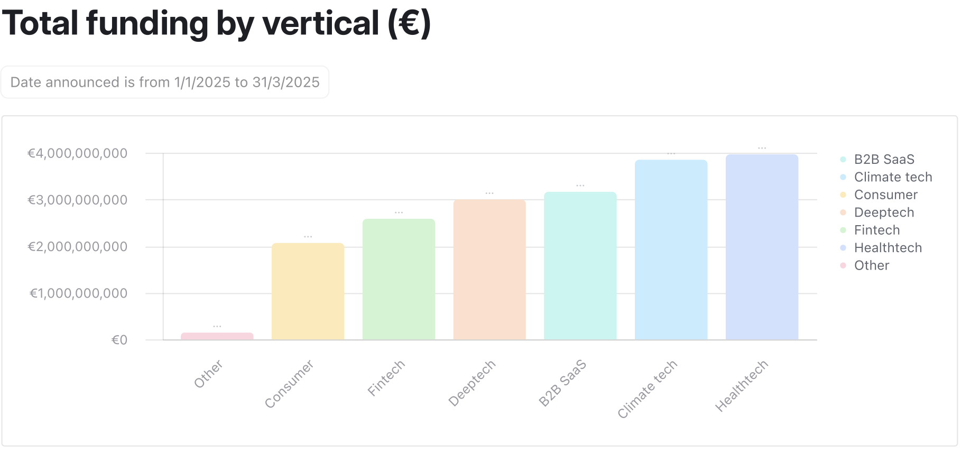The image size is (980, 463).
Task: Select the B2B SaaS bar
Action: point(580,266)
